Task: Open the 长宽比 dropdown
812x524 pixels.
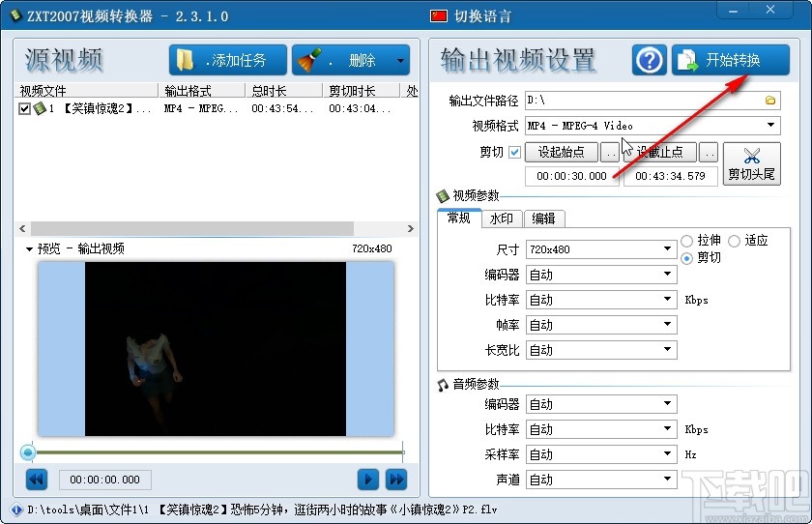Action: point(601,350)
